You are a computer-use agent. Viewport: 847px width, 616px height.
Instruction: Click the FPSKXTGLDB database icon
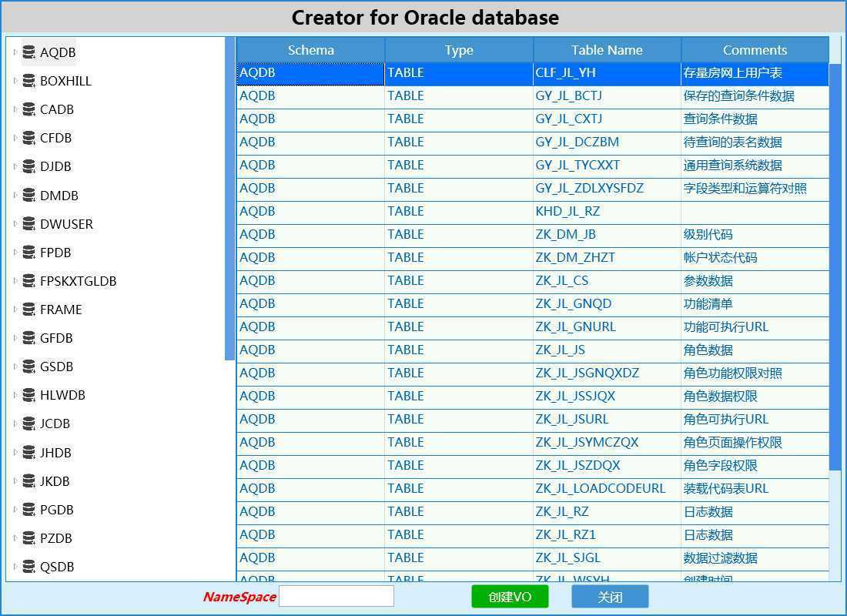(28, 282)
